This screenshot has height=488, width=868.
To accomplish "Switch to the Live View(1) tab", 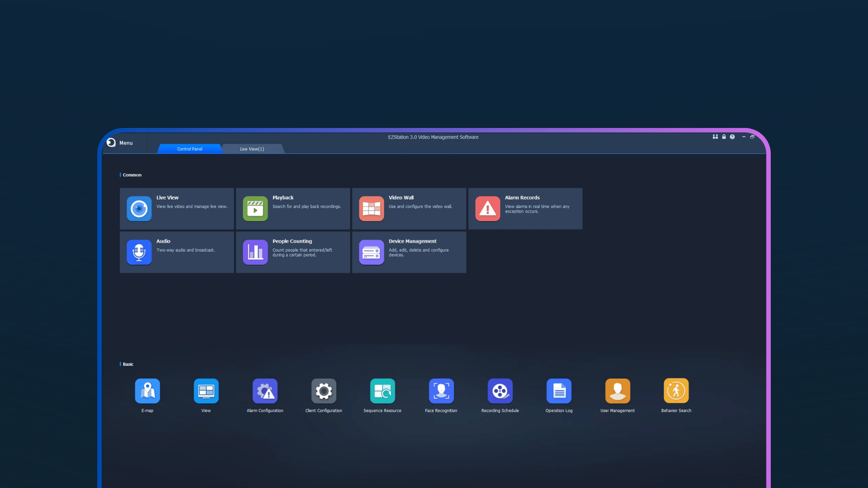I will pyautogui.click(x=252, y=149).
